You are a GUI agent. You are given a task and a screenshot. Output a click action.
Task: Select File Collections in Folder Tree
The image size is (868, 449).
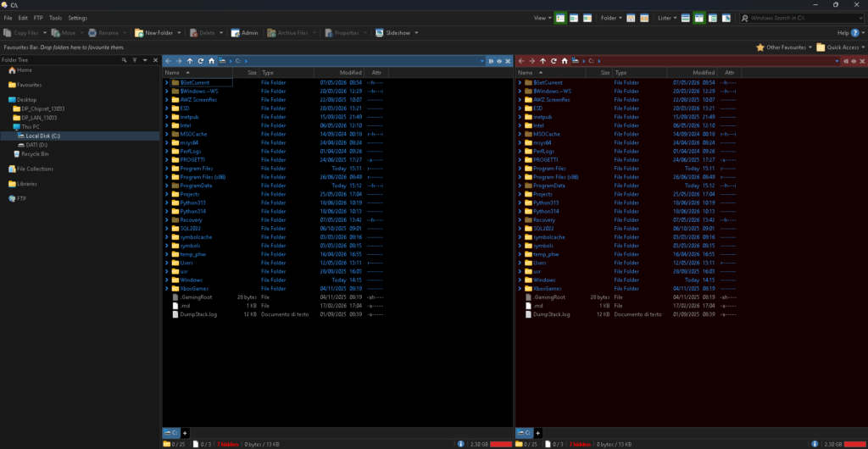(x=31, y=169)
